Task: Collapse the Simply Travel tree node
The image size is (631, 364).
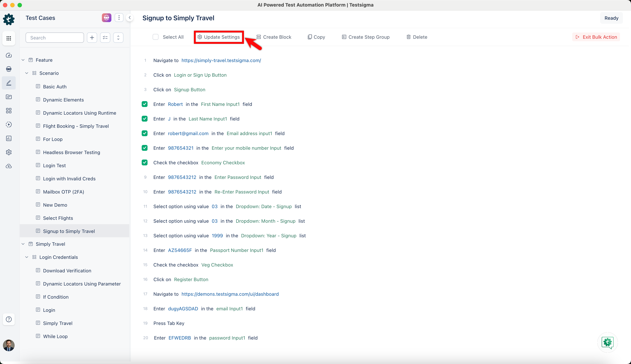Action: (23, 244)
